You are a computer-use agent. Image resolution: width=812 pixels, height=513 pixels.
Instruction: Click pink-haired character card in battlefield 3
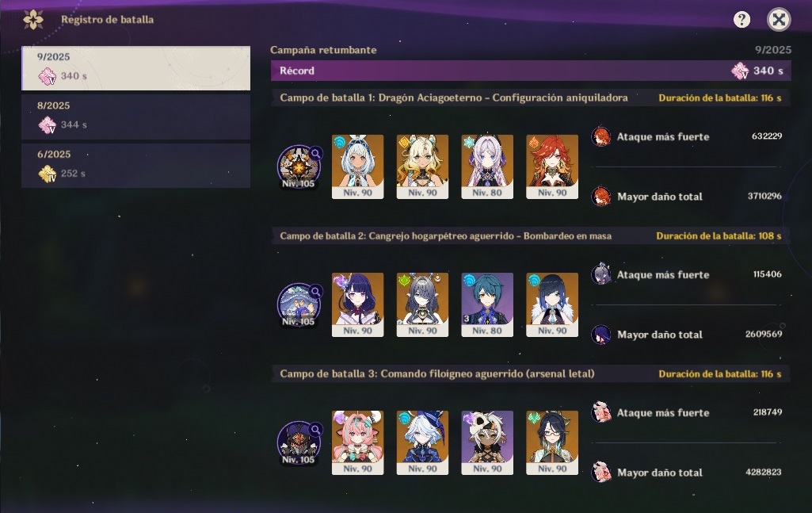point(358,443)
